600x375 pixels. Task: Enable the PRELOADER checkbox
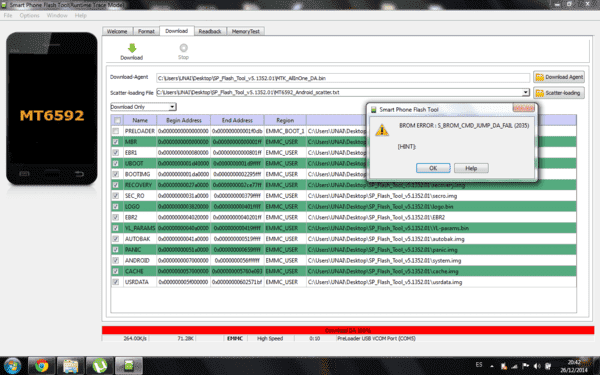coord(116,131)
